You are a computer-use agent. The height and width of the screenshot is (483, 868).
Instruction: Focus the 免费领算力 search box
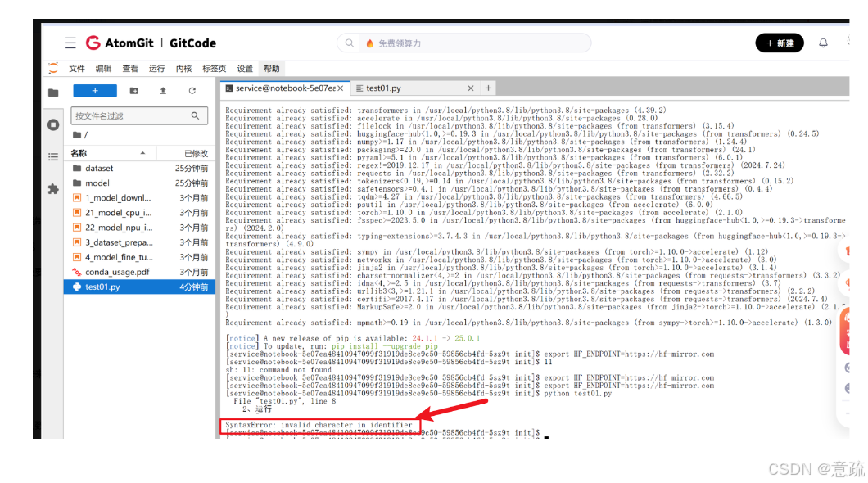click(464, 43)
